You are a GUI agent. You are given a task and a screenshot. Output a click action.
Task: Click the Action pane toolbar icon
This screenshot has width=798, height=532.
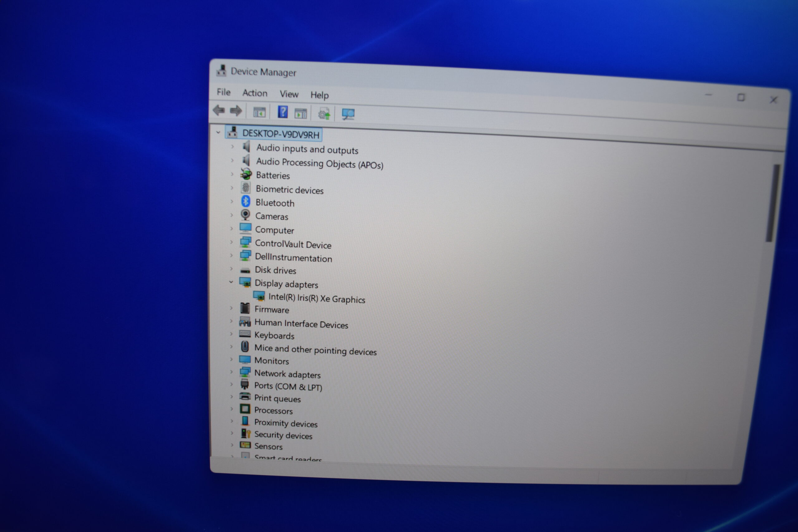click(300, 113)
